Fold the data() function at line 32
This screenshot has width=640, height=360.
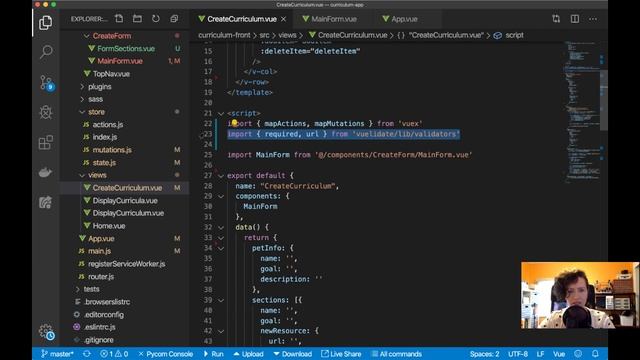[221, 227]
